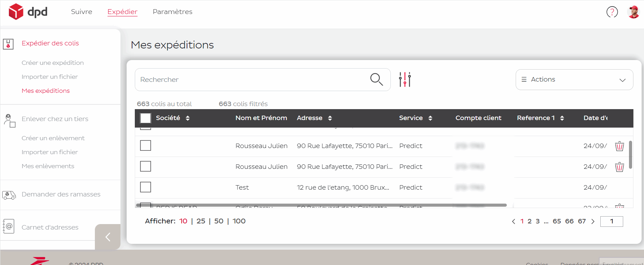Click the Nom et Prénom column header

(261, 118)
